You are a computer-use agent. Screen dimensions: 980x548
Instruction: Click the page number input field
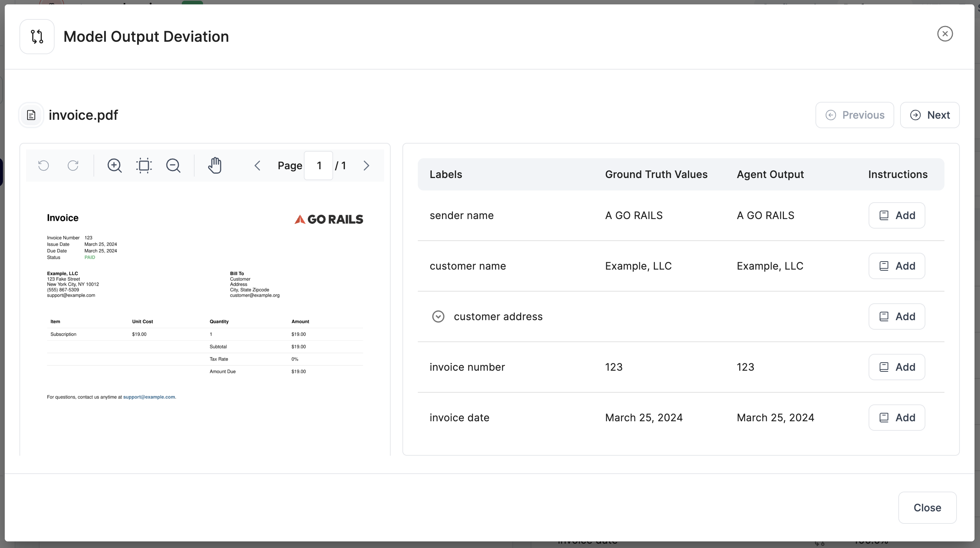tap(319, 166)
